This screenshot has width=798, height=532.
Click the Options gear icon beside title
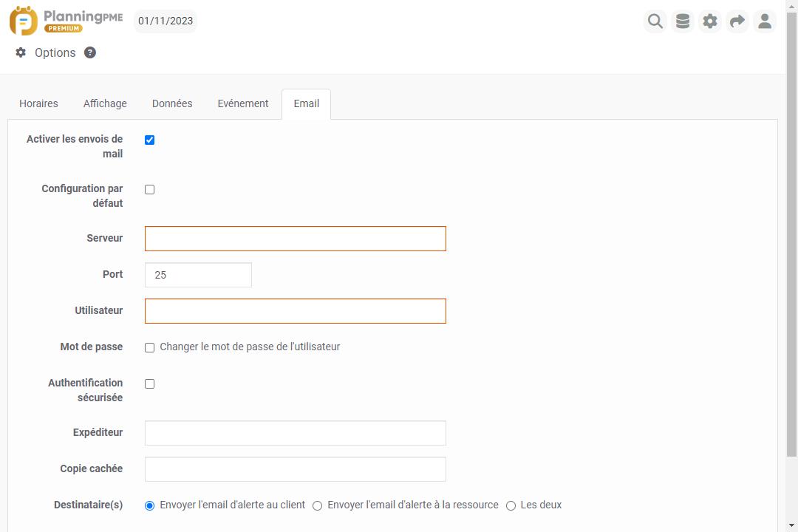click(21, 52)
